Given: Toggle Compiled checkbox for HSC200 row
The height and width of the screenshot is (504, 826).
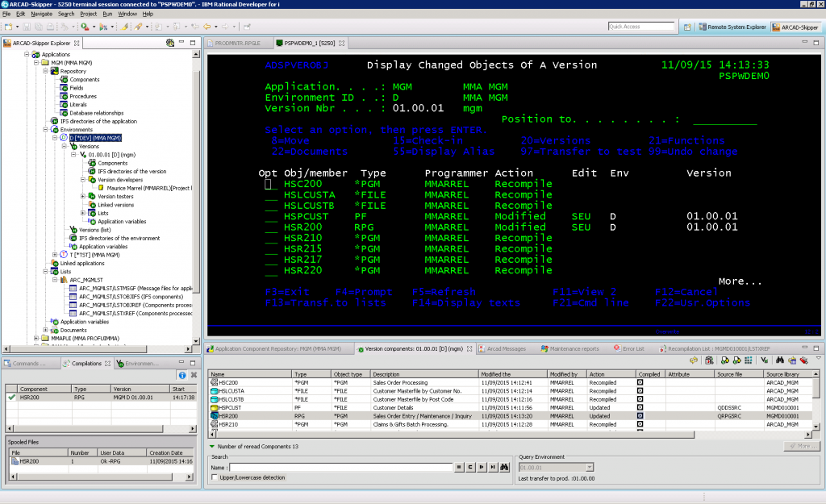Looking at the screenshot, I should (640, 383).
